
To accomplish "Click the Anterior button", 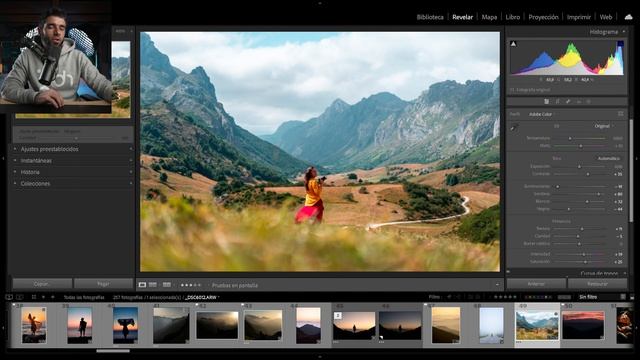I will (536, 284).
